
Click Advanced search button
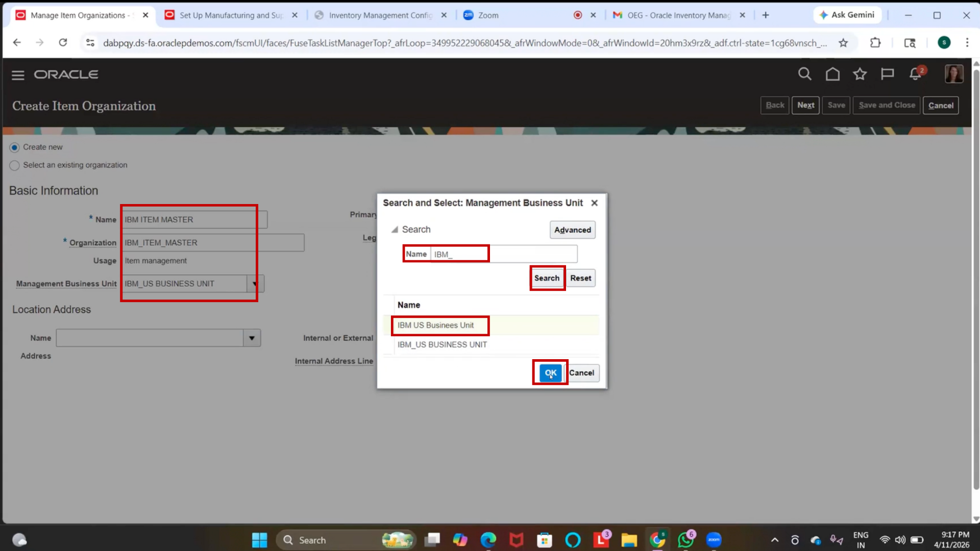[x=572, y=230]
